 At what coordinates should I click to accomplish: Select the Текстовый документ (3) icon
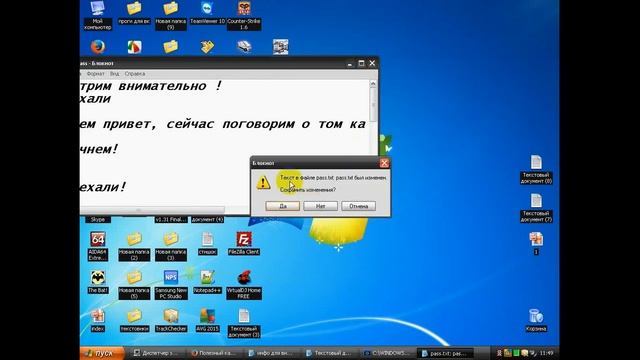(244, 323)
